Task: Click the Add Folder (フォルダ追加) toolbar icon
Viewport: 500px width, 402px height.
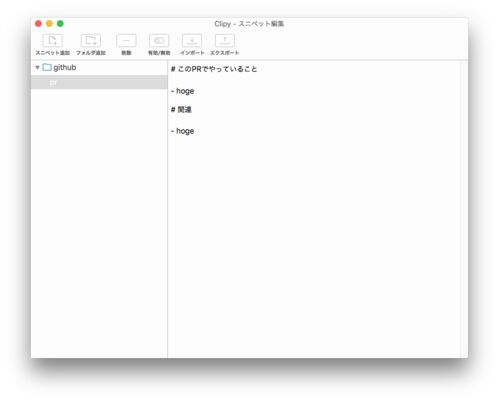Action: point(91,41)
